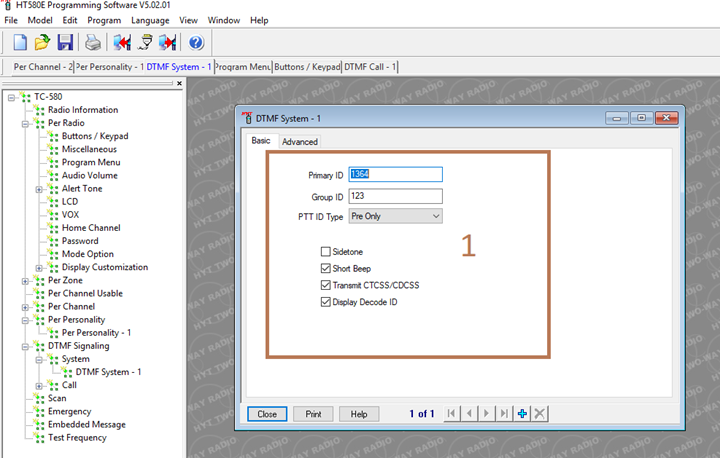Switch to Buttons / Keypad window tab
Image resolution: width=720 pixels, height=458 pixels.
(x=307, y=67)
